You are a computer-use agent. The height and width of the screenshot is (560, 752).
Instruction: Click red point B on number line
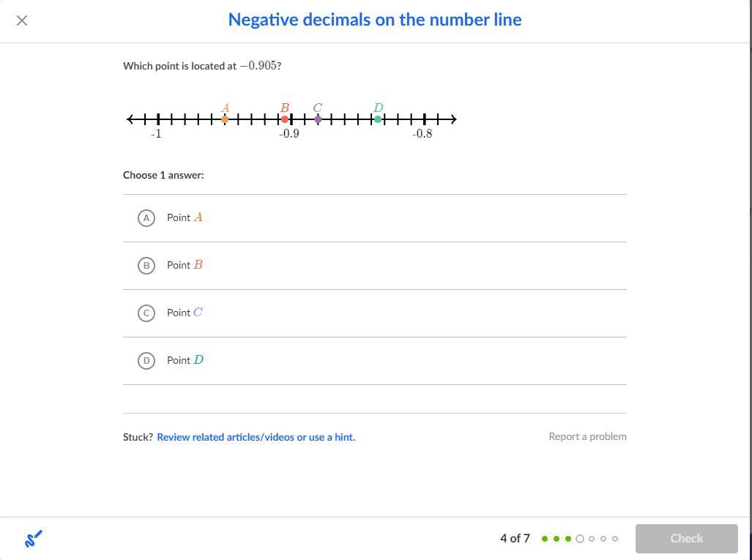point(285,119)
